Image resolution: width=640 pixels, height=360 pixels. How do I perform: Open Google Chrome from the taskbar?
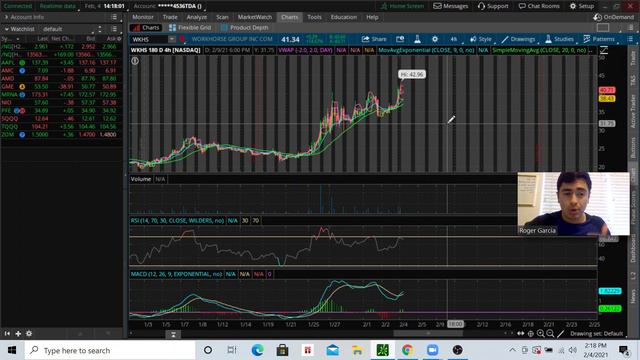407,350
